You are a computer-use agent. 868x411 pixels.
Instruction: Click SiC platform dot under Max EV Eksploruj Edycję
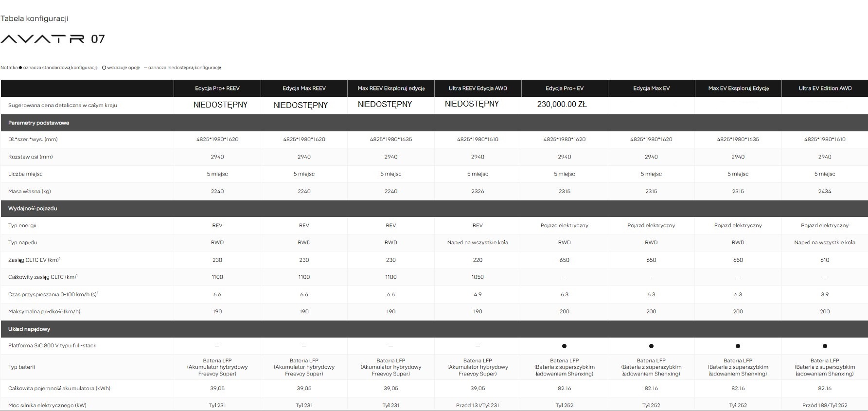tap(738, 346)
